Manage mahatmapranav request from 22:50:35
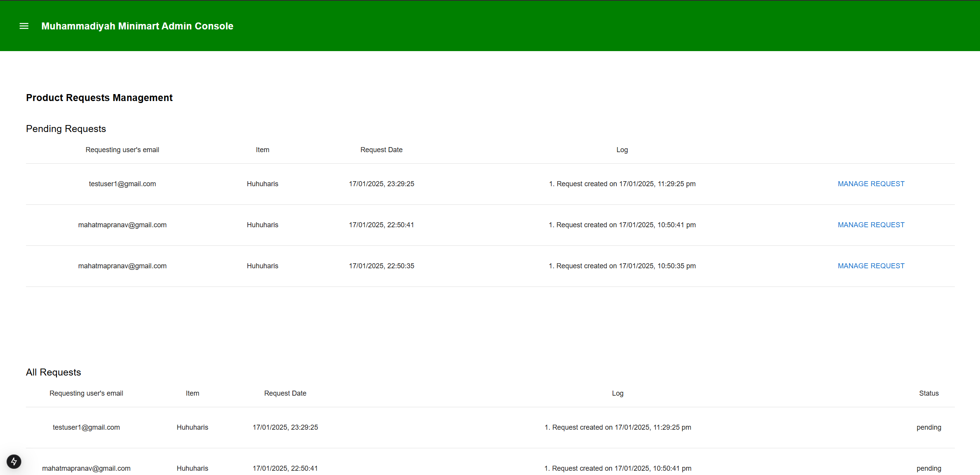This screenshot has width=980, height=475. [x=871, y=266]
